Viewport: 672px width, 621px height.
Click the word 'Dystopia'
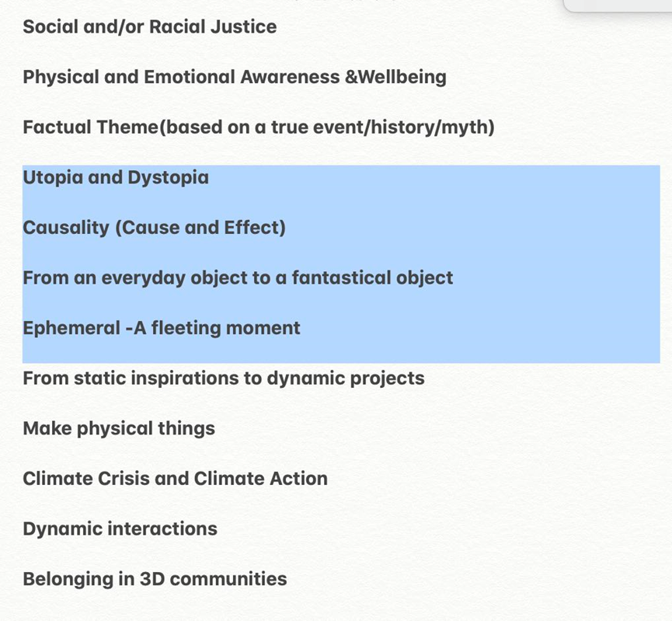point(168,178)
